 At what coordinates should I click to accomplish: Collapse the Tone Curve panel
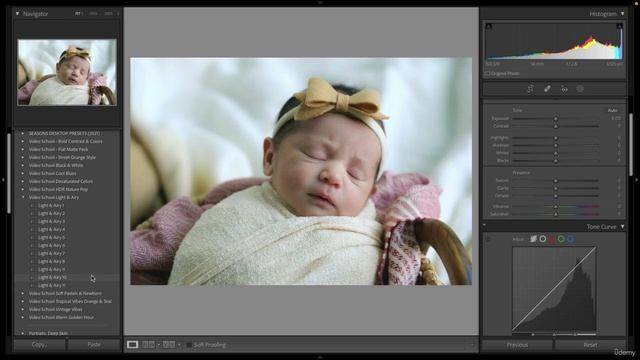pyautogui.click(x=622, y=227)
